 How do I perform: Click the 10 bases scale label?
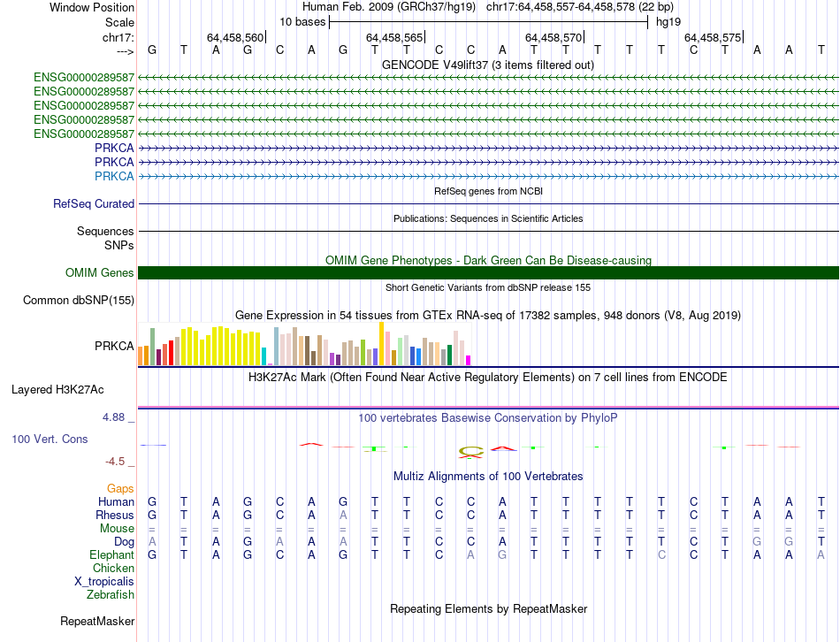pos(302,22)
